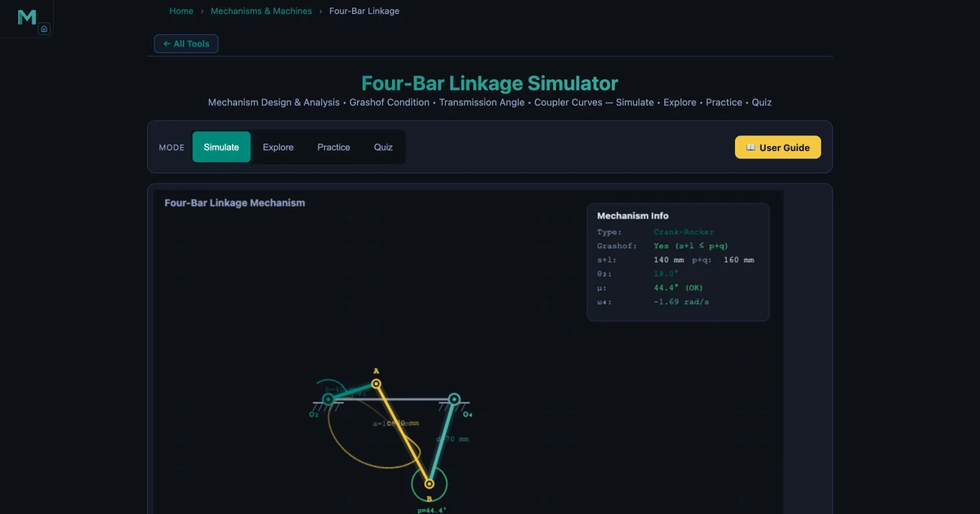Click the M logo icon
The image size is (980, 514).
[x=26, y=17]
